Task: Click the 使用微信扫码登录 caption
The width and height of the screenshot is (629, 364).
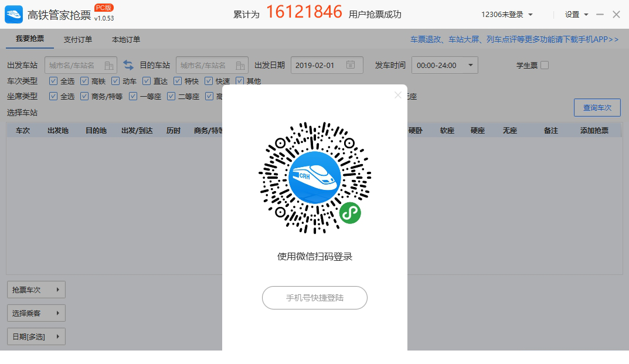Action: pos(315,257)
